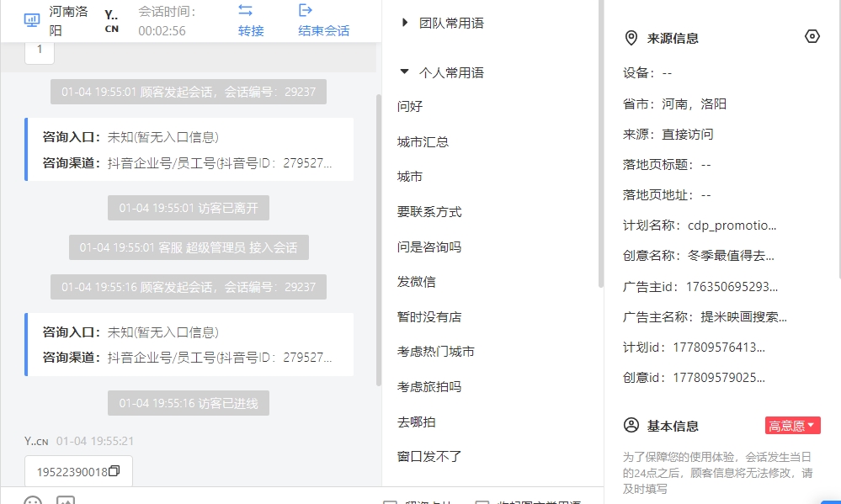Click the 团队常用语 section label
This screenshot has height=504, width=841.
click(451, 23)
